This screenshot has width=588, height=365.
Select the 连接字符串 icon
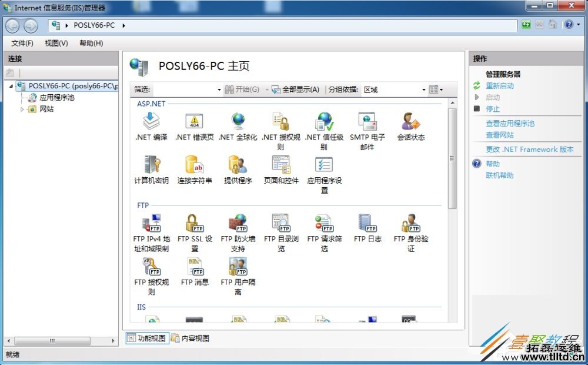pyautogui.click(x=194, y=168)
